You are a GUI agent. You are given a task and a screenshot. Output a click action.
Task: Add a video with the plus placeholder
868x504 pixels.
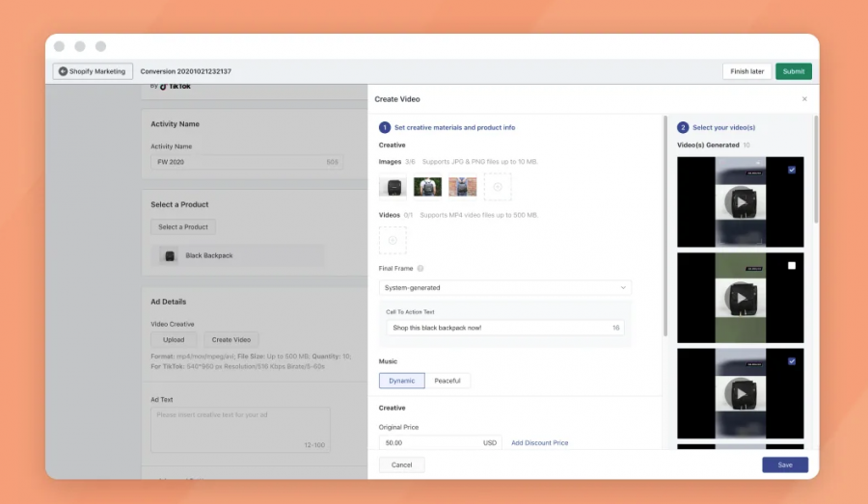pos(393,240)
